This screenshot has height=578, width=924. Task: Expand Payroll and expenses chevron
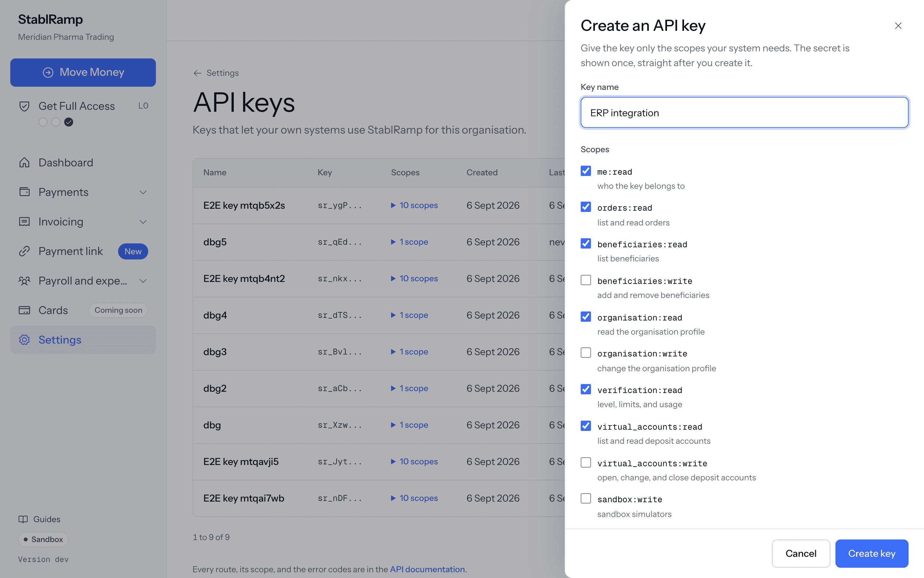143,281
